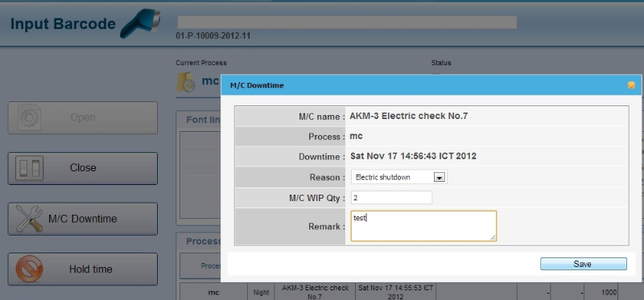This screenshot has width=644, height=300.
Task: Click the Status label
Action: pos(441,63)
